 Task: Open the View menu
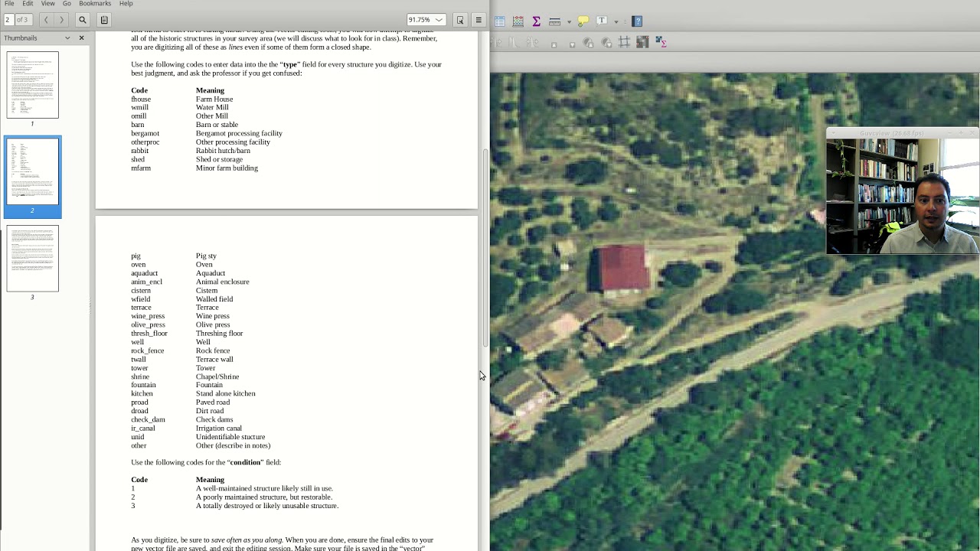47,4
